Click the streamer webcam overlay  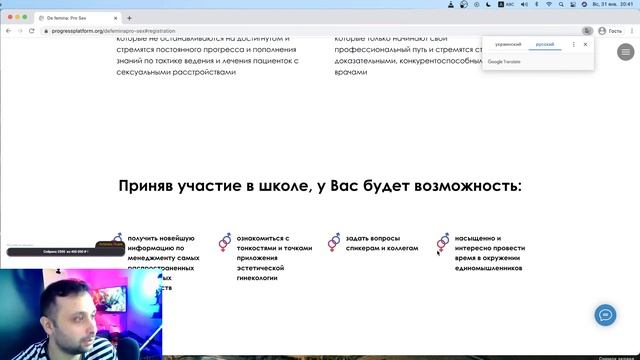click(x=81, y=314)
